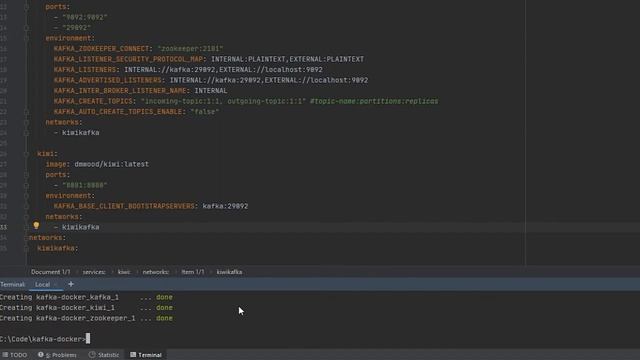Collapse the kiwi 'ports:' fold marker
This screenshot has height=360, width=640.
[26, 175]
